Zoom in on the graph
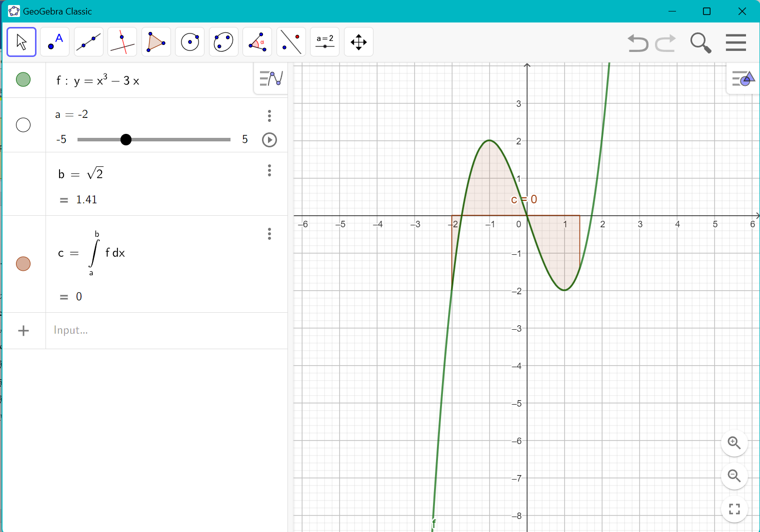Image resolution: width=760 pixels, height=532 pixels. pos(734,443)
